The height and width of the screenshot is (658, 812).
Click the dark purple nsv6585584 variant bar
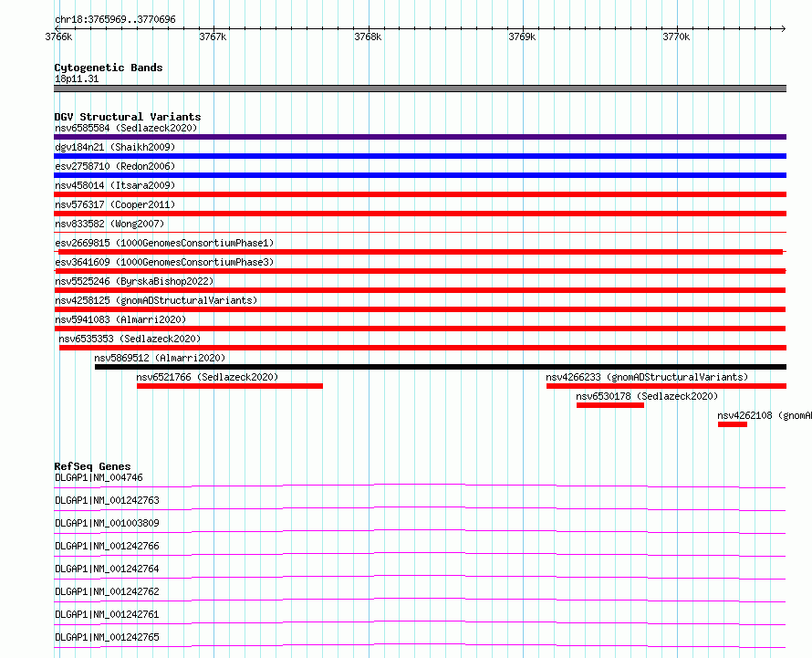(x=420, y=137)
